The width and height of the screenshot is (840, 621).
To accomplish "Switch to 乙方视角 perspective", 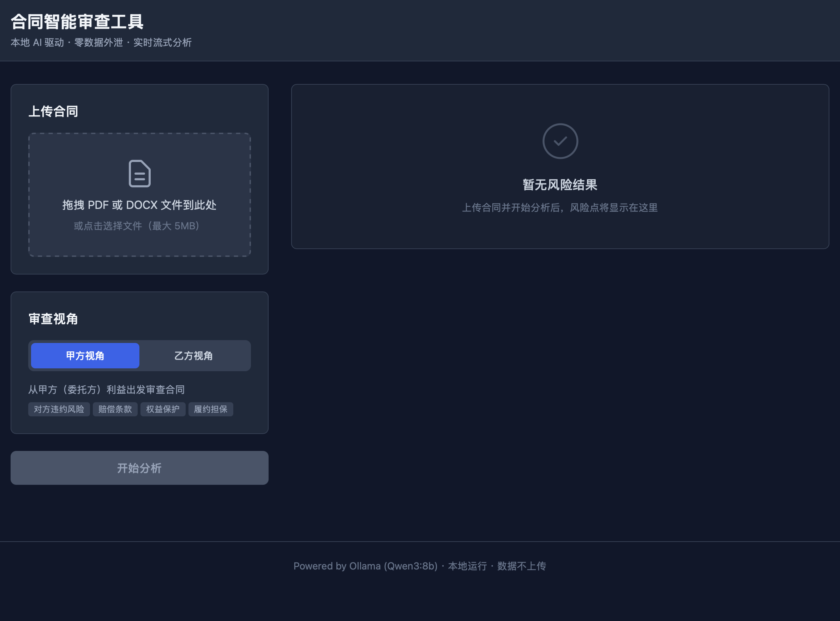I will click(x=193, y=356).
